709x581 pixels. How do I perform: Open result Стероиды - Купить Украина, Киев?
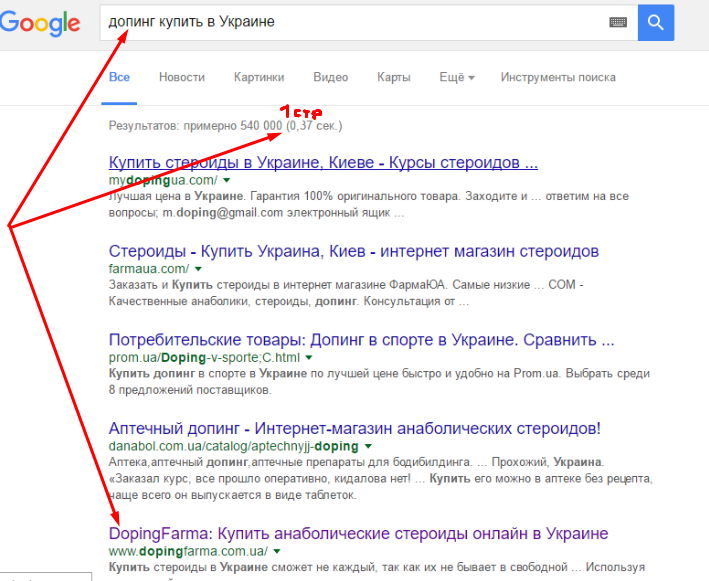pos(354,251)
